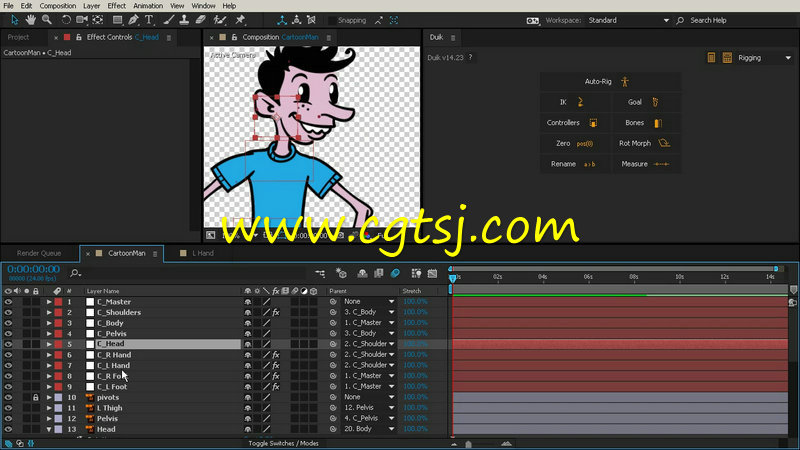Select the Pan Behind anchor tool
The height and width of the screenshot is (450, 800).
pos(98,20)
